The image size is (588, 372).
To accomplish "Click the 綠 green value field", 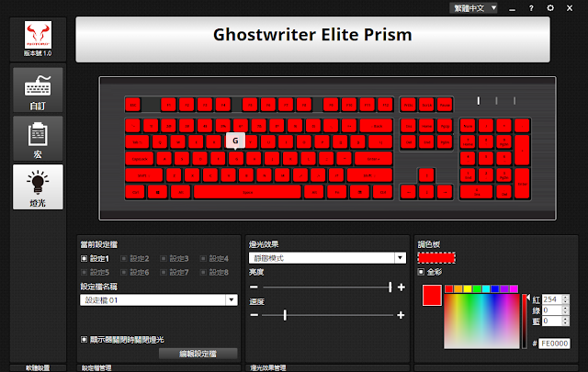I will point(552,310).
